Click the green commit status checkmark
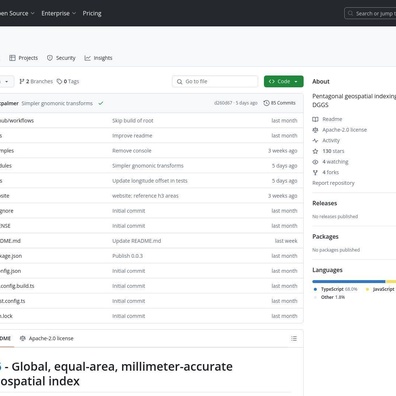The width and height of the screenshot is (396, 396). click(x=101, y=103)
